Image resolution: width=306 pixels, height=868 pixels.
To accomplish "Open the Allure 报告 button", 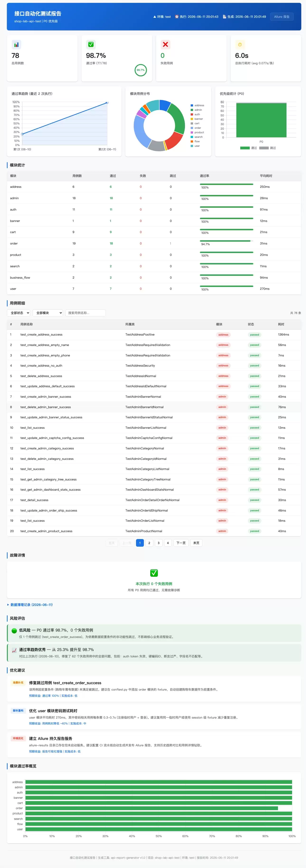I will 282,17.
